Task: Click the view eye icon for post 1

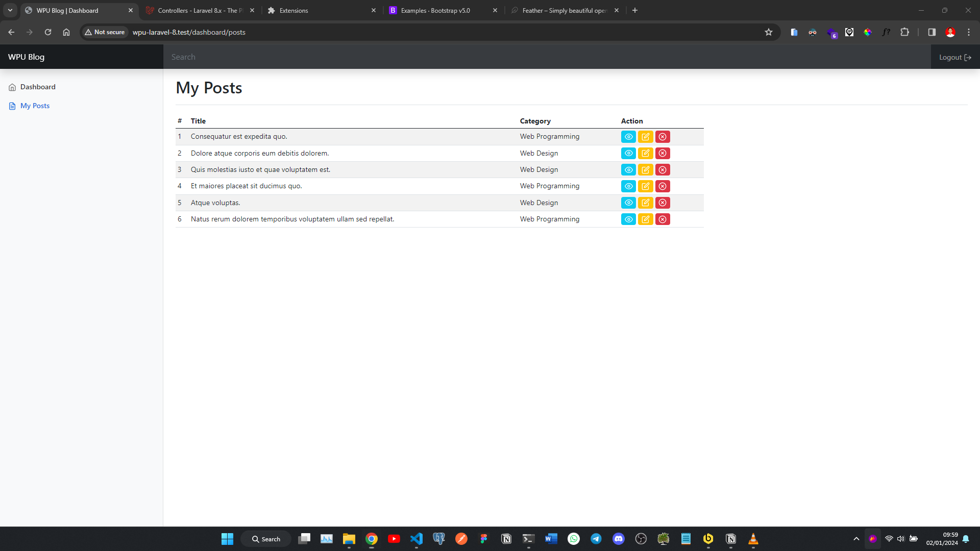Action: tap(628, 137)
